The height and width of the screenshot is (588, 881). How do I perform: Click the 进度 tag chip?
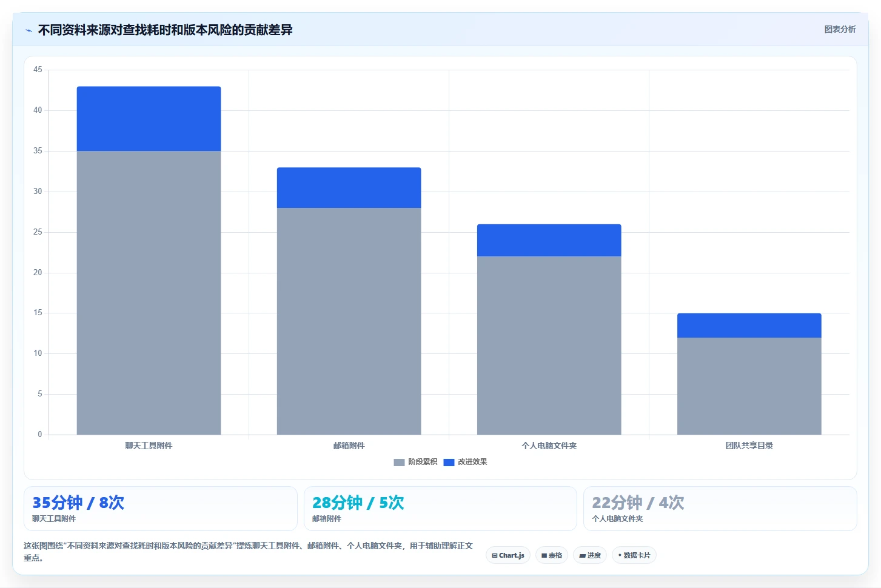pos(590,555)
